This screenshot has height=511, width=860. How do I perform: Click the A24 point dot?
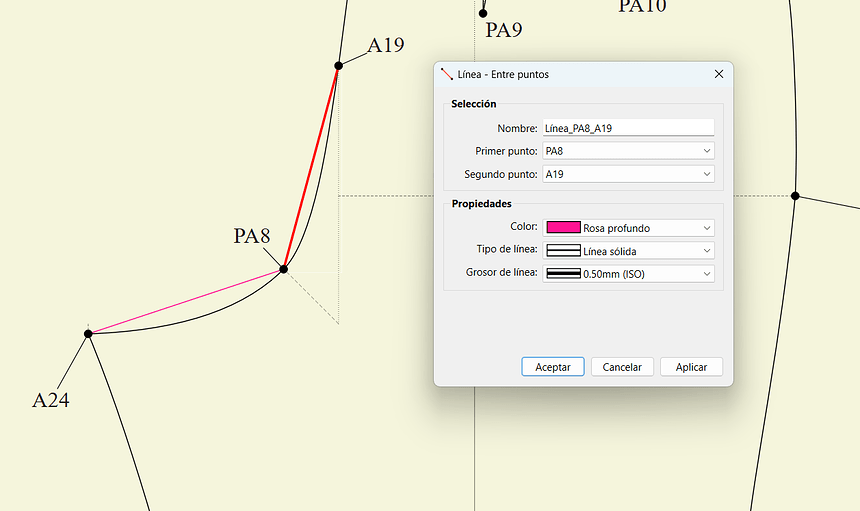pyautogui.click(x=88, y=333)
